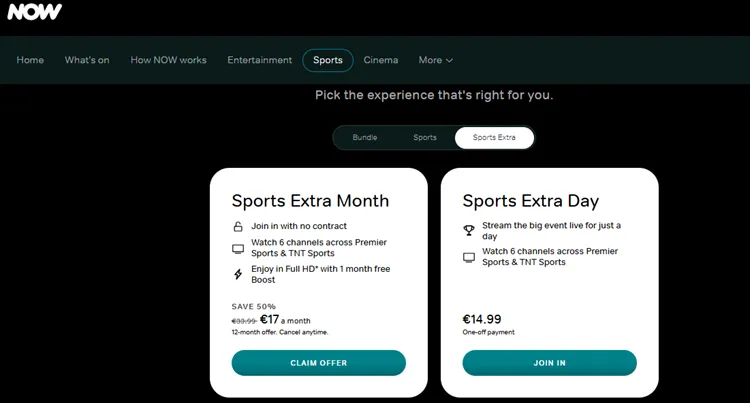The width and height of the screenshot is (750, 403).
Task: Click the trophy icon in Sports Extra Day
Action: (x=469, y=230)
